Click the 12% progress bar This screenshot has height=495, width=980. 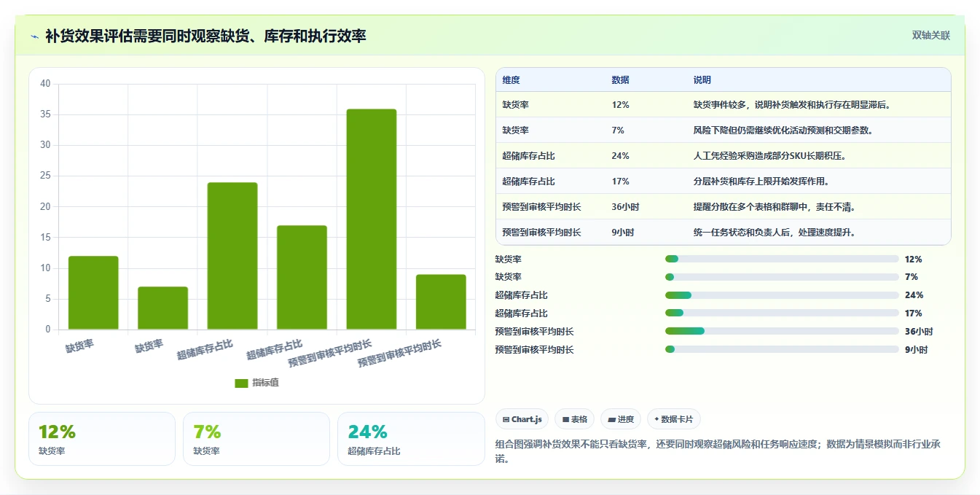(782, 259)
